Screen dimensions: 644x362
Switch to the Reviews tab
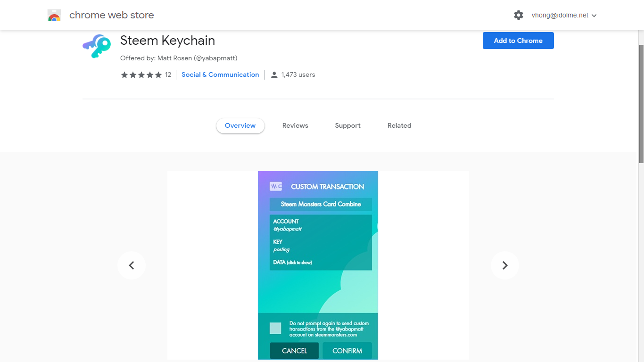pos(295,126)
